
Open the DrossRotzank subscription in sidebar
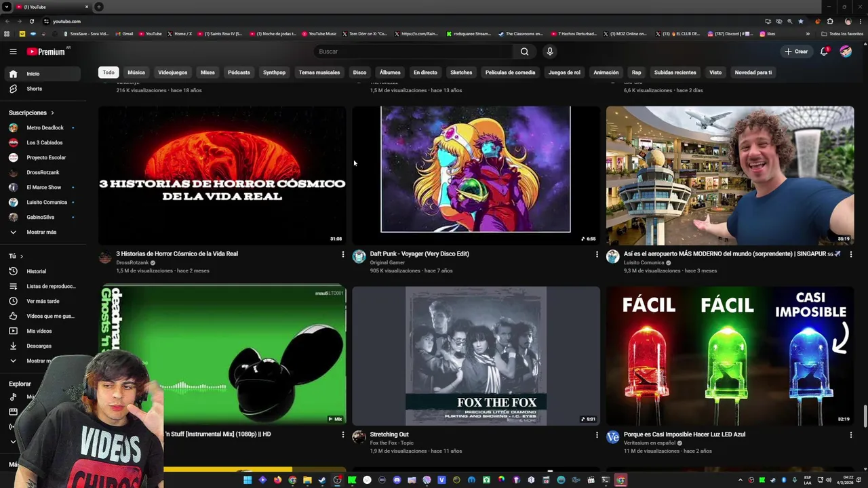tap(43, 172)
